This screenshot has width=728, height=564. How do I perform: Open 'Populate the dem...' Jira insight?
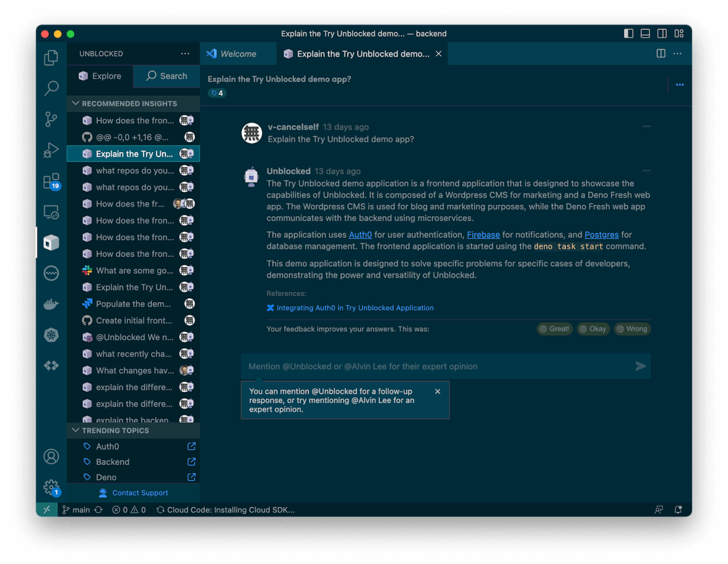133,303
